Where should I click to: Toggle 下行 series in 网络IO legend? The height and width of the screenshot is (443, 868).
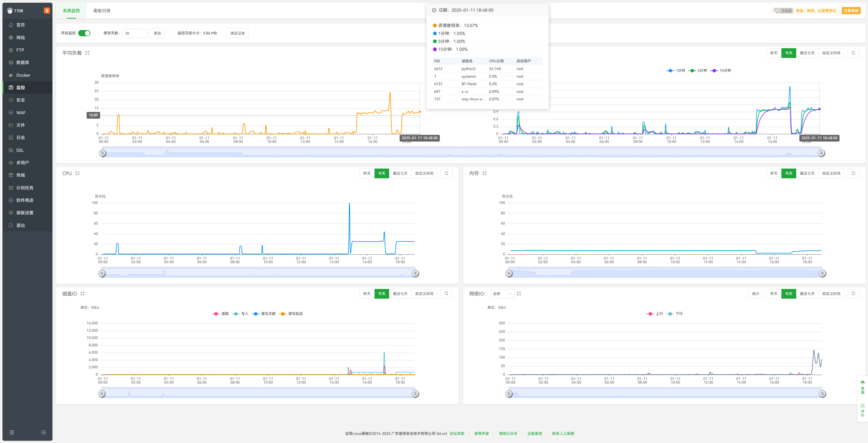click(675, 314)
